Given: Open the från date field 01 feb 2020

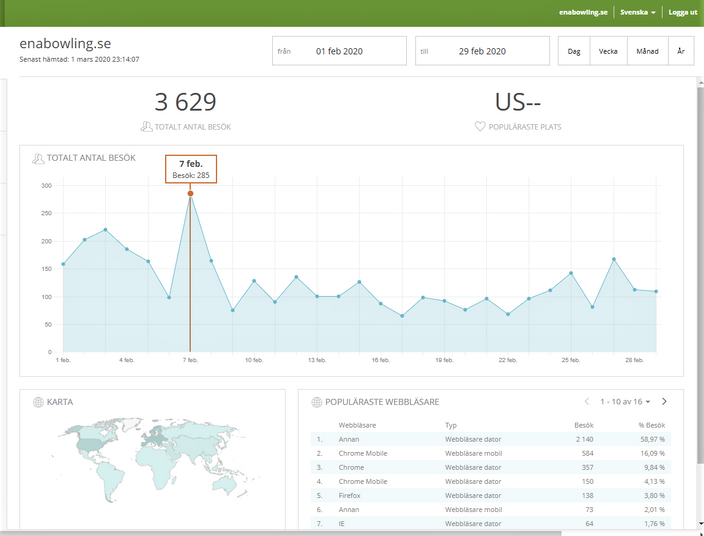Looking at the screenshot, I should 339,51.
